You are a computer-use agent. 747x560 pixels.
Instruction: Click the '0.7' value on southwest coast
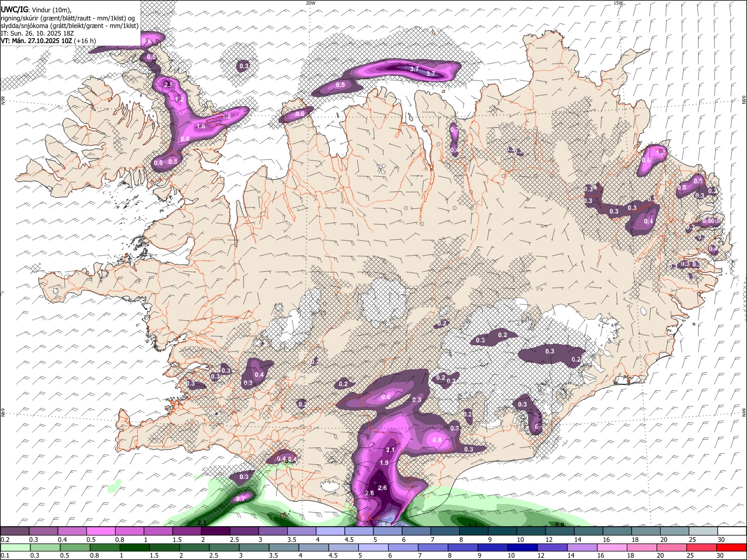click(x=240, y=499)
